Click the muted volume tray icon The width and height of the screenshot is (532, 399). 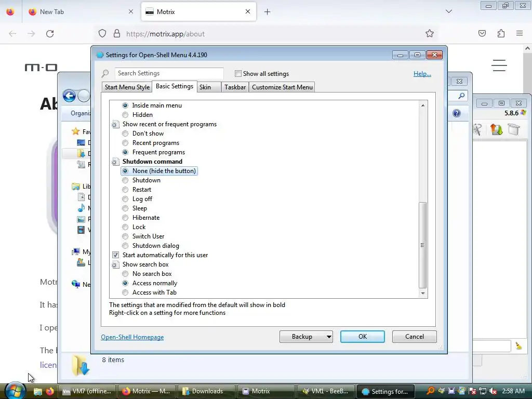pos(493,391)
